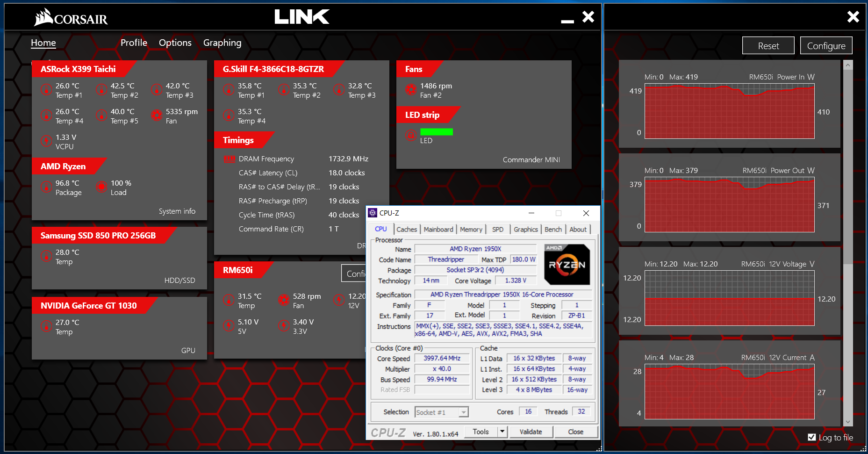868x454 pixels.
Task: Click the G.Skill Temp #4 sensor icon
Action: 229,115
